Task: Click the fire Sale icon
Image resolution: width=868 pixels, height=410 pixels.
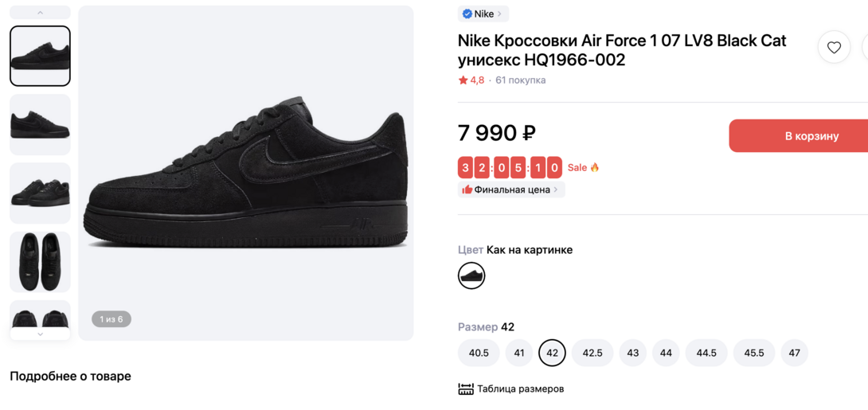Action: pos(595,167)
